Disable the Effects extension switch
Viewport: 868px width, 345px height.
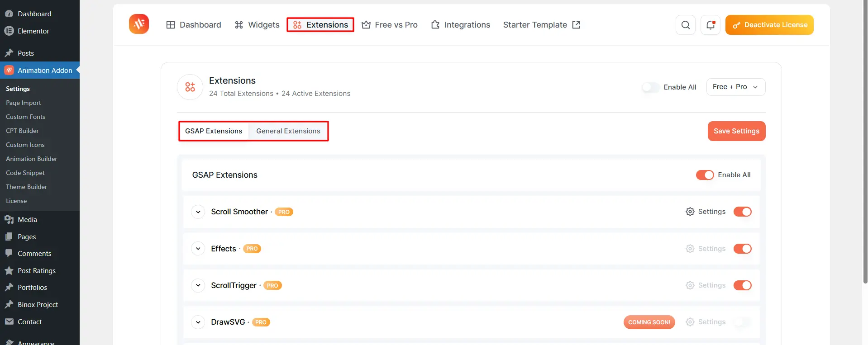pyautogui.click(x=742, y=249)
